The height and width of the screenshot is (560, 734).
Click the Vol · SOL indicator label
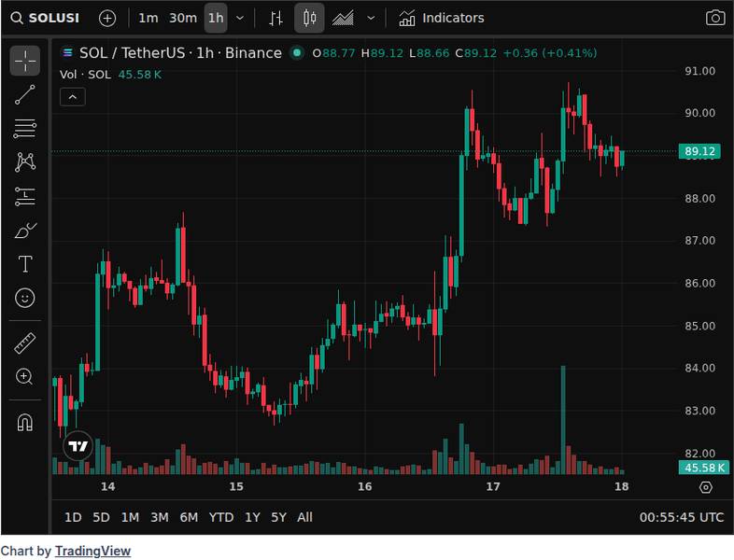click(85, 75)
